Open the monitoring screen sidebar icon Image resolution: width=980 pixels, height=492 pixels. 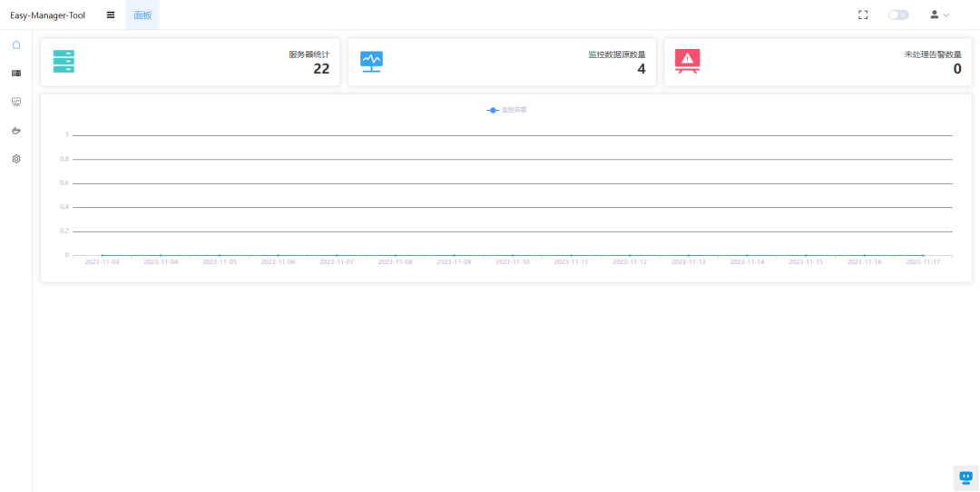(x=16, y=102)
